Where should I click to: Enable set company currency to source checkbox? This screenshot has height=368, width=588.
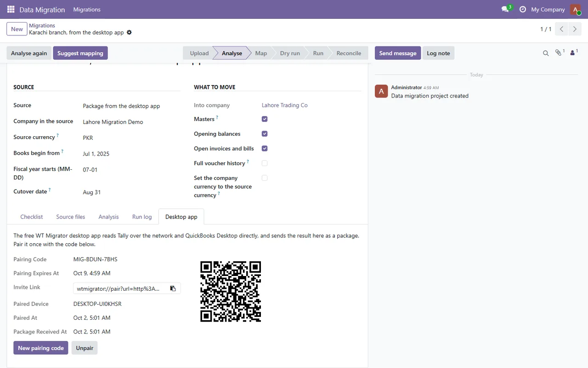265,178
